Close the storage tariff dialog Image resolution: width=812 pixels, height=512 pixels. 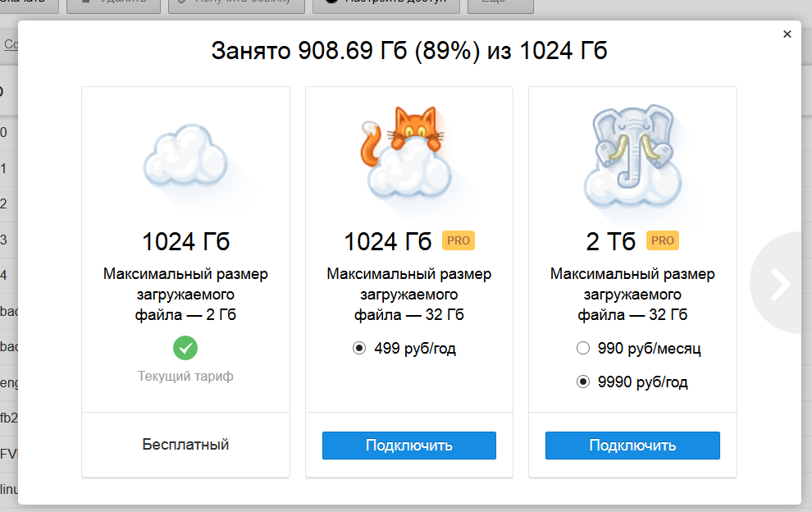pos(787,34)
